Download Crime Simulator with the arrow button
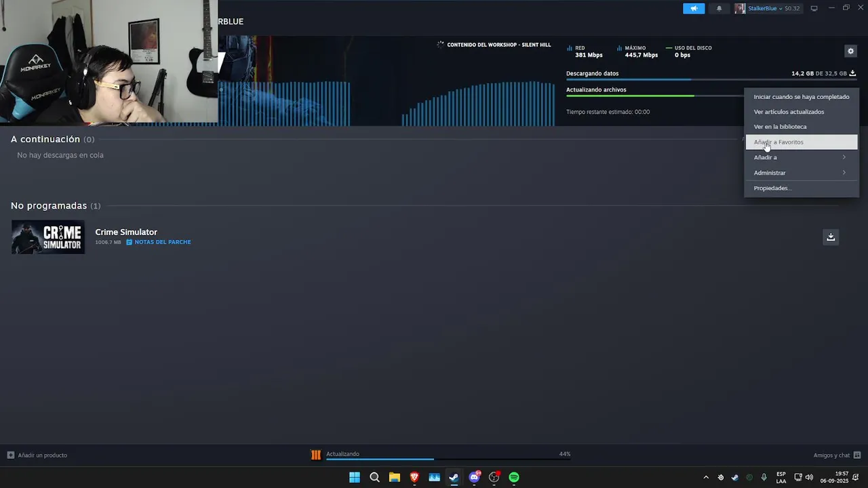868x488 pixels. pos(831,237)
